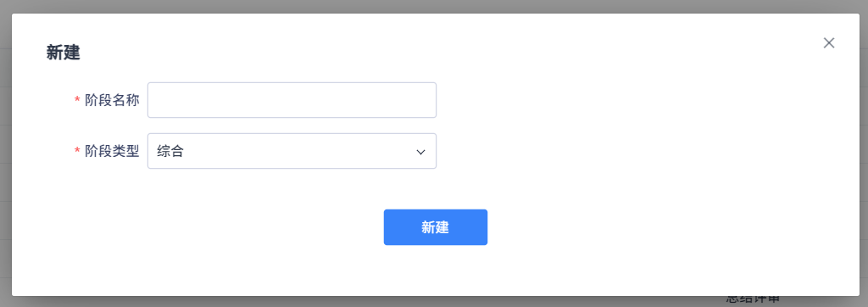
Task: Expand the stage type options via the down arrow
Action: [420, 151]
